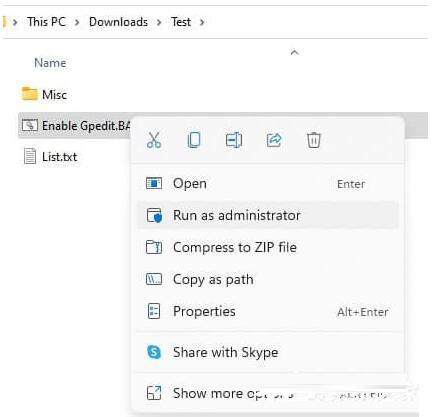Select the List.txt file icon

30,157
